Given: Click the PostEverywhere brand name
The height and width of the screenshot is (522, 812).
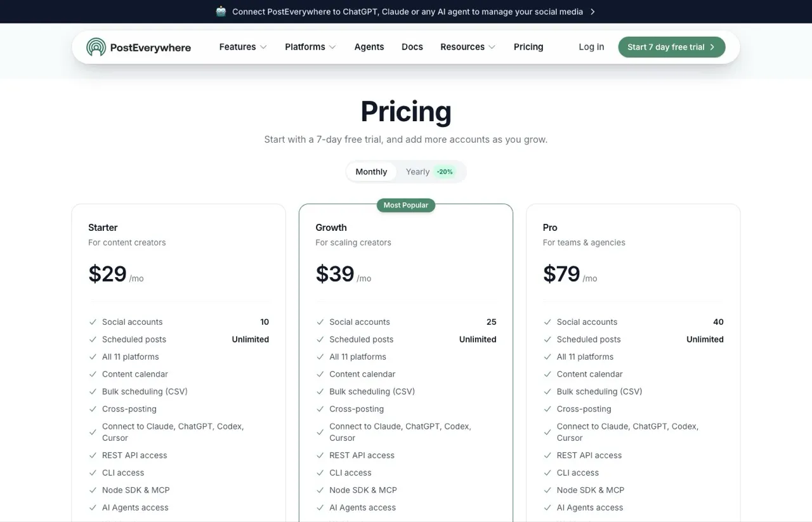Looking at the screenshot, I should 150,48.
